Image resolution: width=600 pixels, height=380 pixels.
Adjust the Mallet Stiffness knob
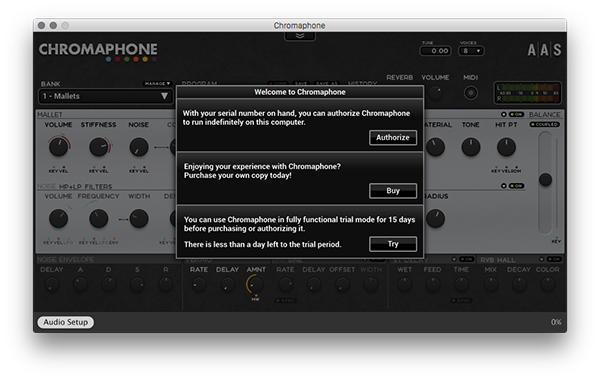pyautogui.click(x=99, y=147)
